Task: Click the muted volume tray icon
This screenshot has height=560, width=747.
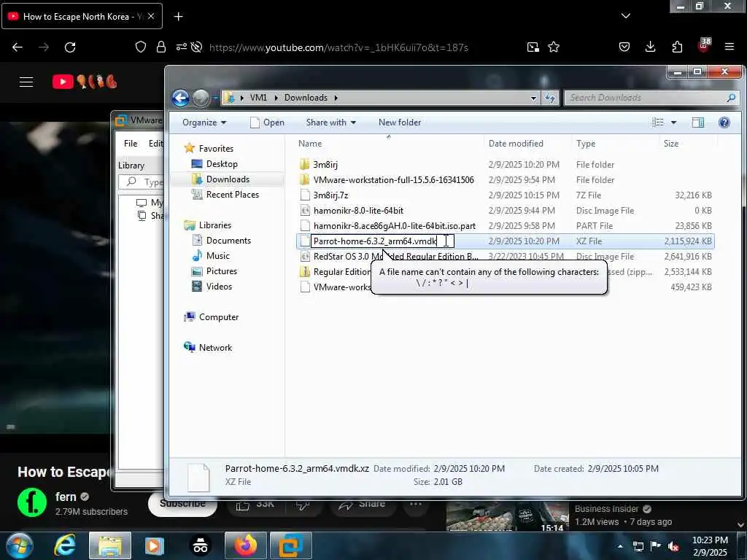Action: click(x=673, y=546)
